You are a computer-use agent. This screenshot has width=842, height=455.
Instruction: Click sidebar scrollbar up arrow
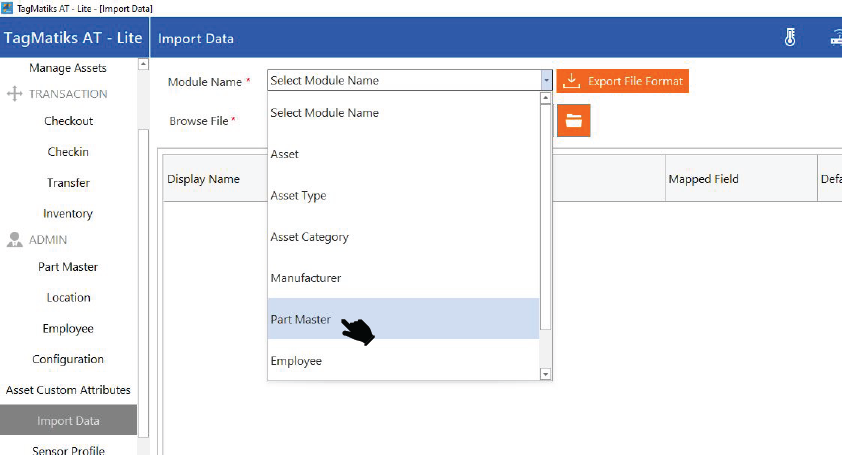point(143,65)
